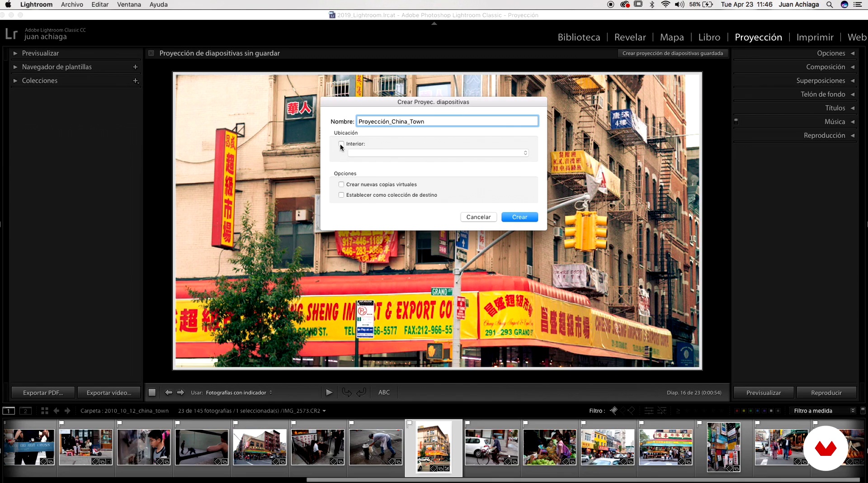The width and height of the screenshot is (868, 483).
Task: Check Crear nuevas copias virtuales
Action: pyautogui.click(x=341, y=185)
